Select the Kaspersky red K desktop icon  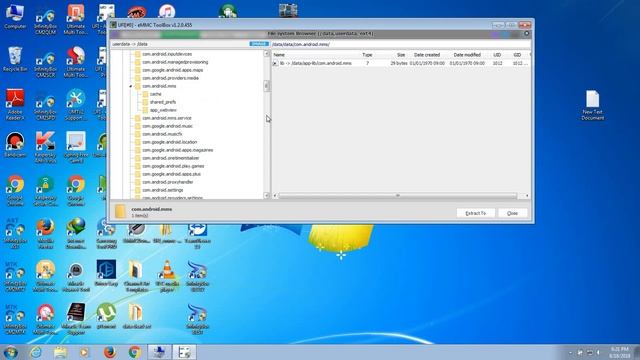coord(45,147)
